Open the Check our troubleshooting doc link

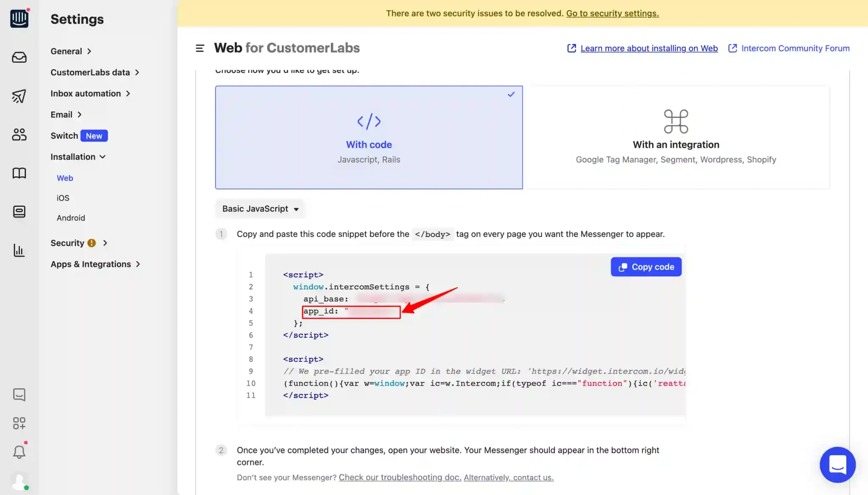click(400, 477)
